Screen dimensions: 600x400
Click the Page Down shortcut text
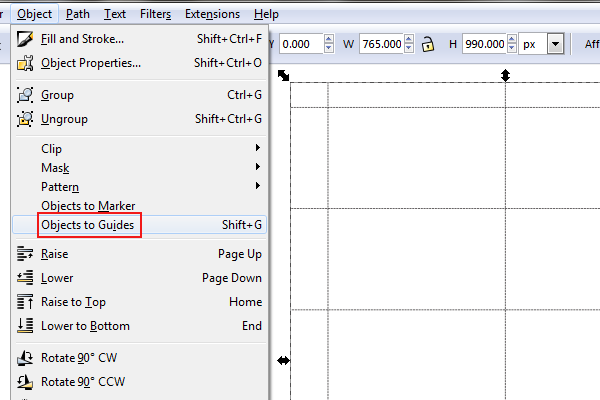(x=232, y=278)
